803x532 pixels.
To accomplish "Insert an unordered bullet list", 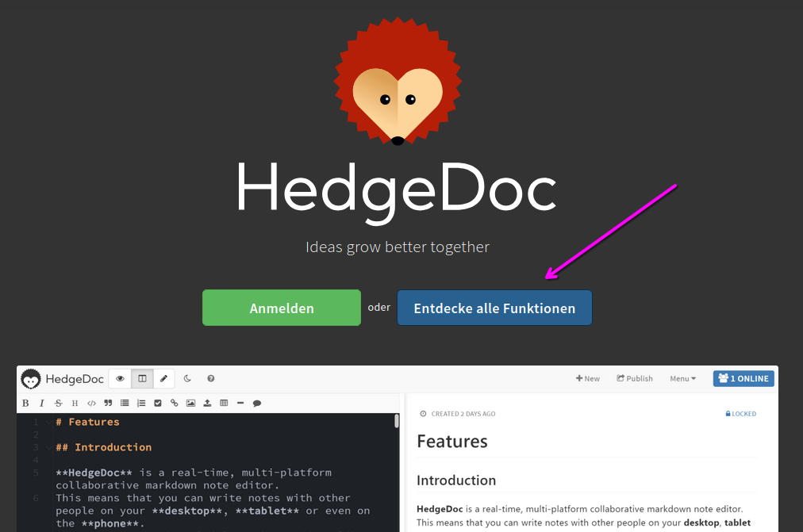I will tap(125, 403).
